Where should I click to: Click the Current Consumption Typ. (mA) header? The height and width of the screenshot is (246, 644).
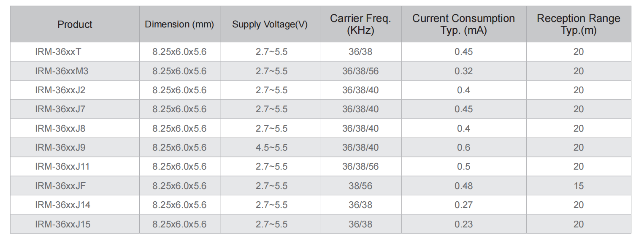coord(463,24)
